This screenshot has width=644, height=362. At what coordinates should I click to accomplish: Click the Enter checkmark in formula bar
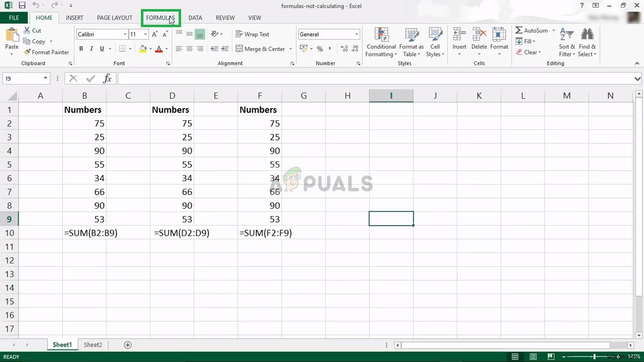pyautogui.click(x=91, y=78)
